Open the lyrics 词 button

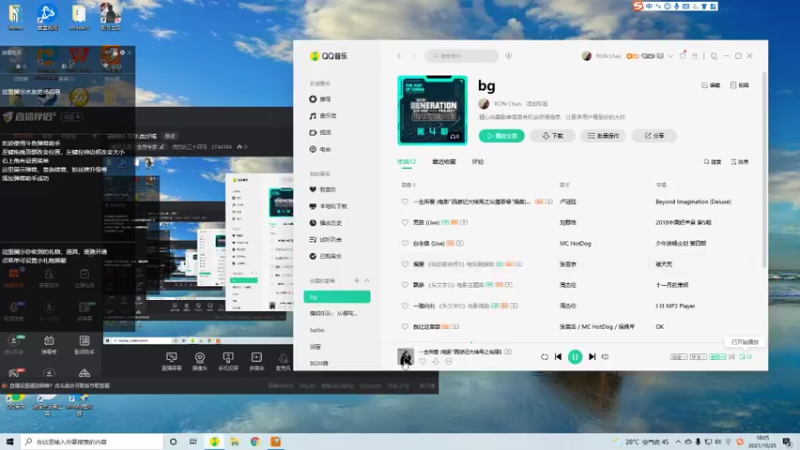(732, 357)
